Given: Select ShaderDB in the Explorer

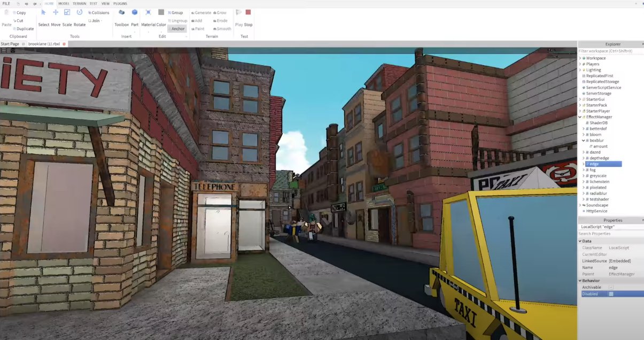Looking at the screenshot, I should pos(599,123).
